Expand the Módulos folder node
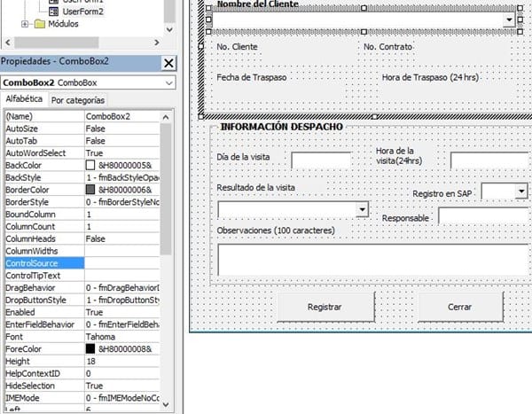Viewport: 532px width, 414px height. [x=25, y=24]
